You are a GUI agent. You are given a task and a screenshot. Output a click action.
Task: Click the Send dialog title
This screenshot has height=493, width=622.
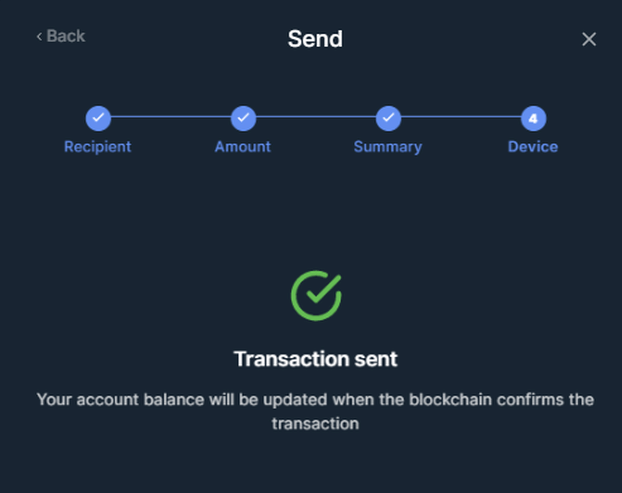coord(315,39)
